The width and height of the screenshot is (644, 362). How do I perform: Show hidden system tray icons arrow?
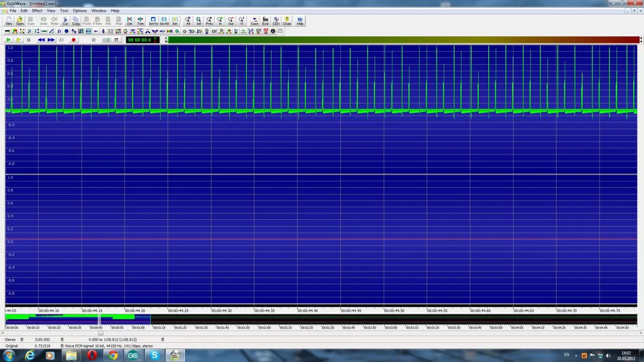577,356
